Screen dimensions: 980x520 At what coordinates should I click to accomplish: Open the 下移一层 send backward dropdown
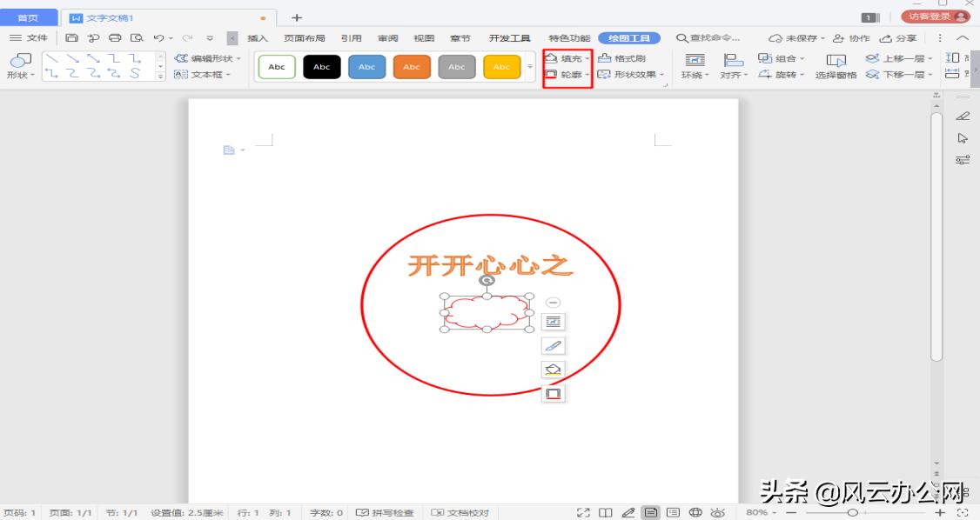pos(899,74)
